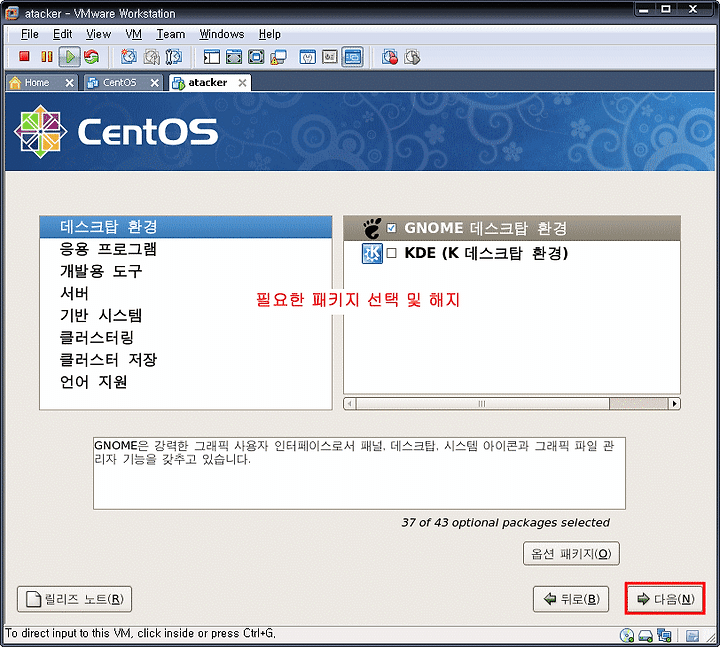Open the Snapshot Manager wrench-clock icon
Screen dimensions: 720x647
pyautogui.click(x=174, y=57)
